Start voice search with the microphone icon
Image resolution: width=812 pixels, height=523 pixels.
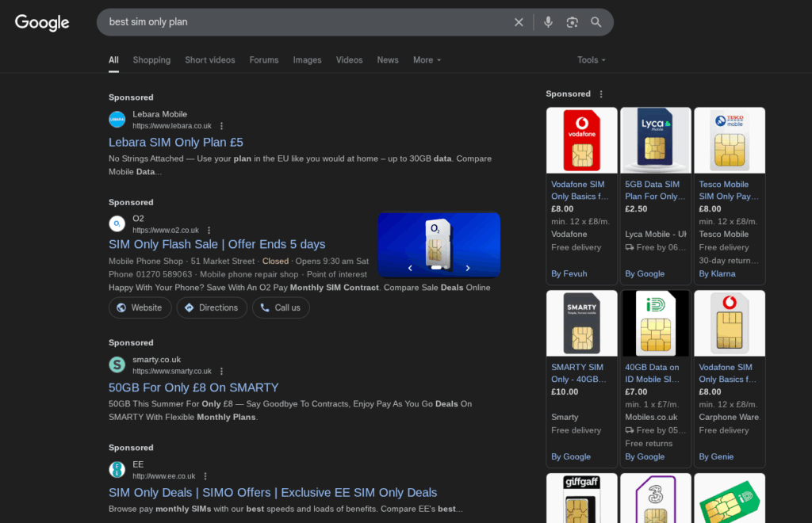(x=548, y=22)
